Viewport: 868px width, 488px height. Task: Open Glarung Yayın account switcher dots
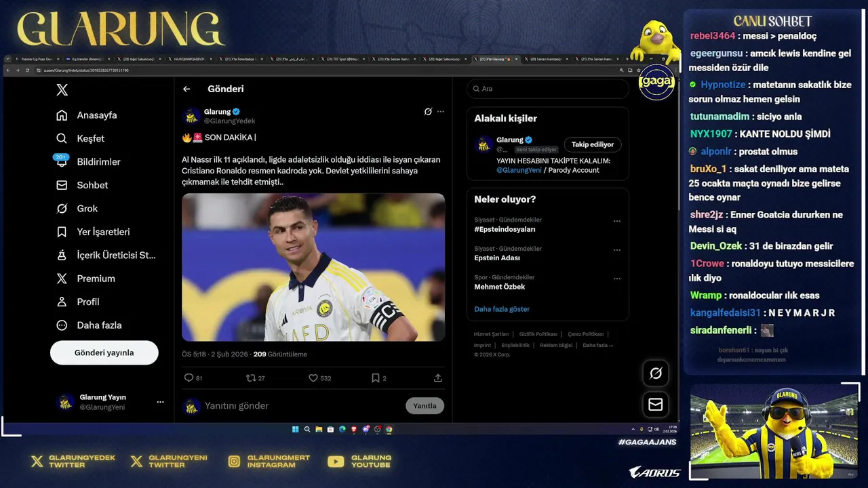pyautogui.click(x=160, y=402)
